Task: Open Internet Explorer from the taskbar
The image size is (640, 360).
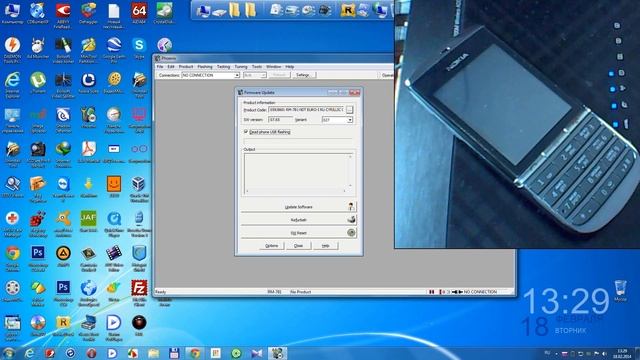Action: [x=29, y=353]
